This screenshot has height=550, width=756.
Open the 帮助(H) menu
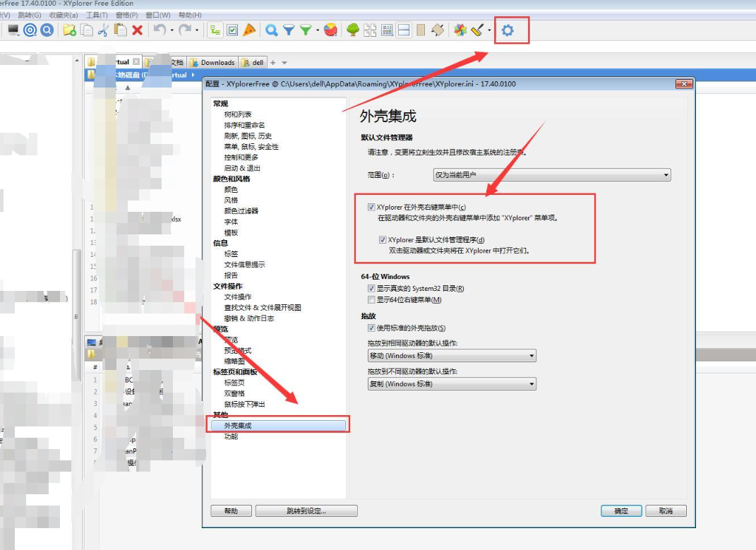pos(190,15)
